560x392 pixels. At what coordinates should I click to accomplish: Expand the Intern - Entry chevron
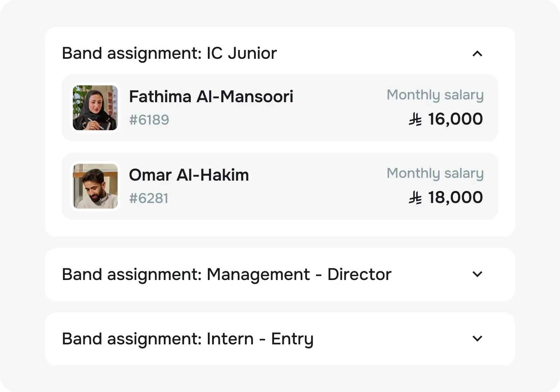477,338
